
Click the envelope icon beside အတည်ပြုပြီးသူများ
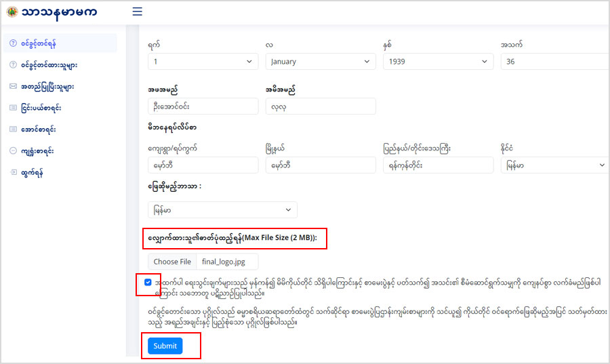click(13, 87)
